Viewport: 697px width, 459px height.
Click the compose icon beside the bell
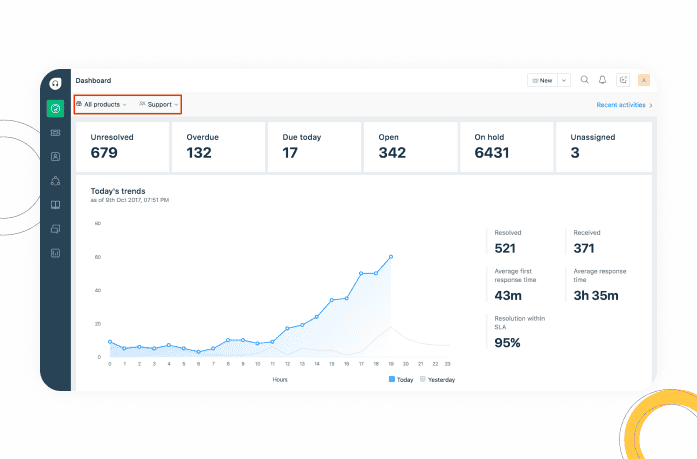point(623,80)
